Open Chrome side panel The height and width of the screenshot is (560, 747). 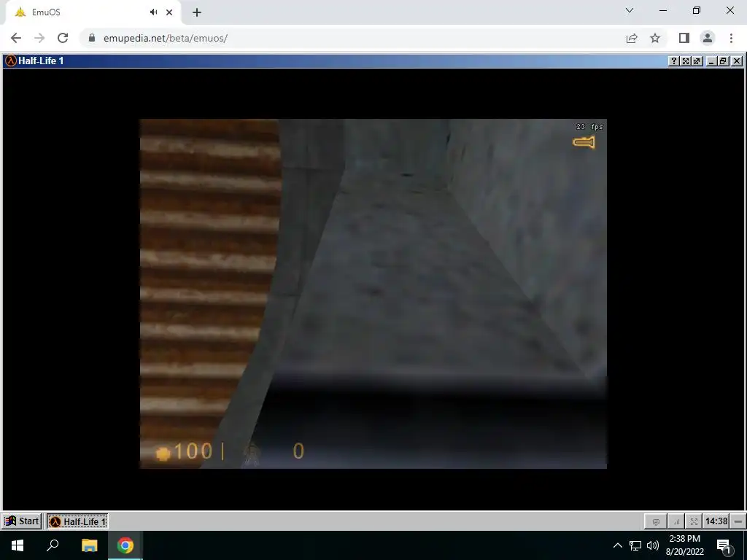point(684,38)
